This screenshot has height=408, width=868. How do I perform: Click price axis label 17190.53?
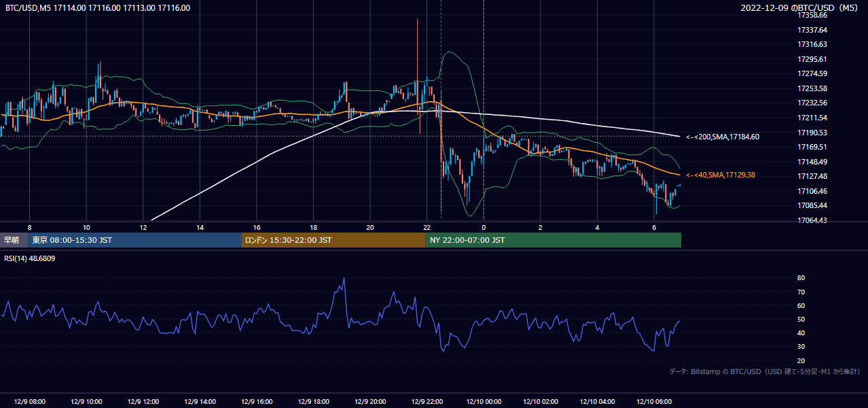click(812, 133)
